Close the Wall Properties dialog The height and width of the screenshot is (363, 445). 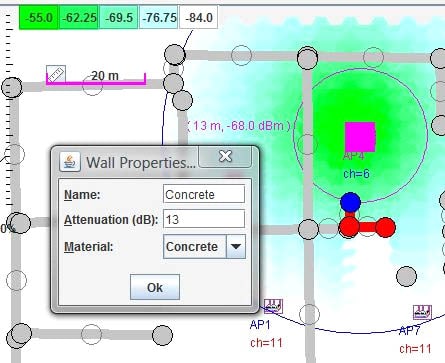click(x=225, y=156)
